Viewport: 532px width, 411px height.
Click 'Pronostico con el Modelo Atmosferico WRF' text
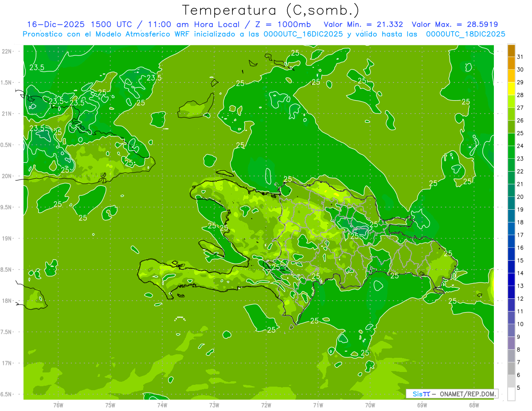click(106, 34)
